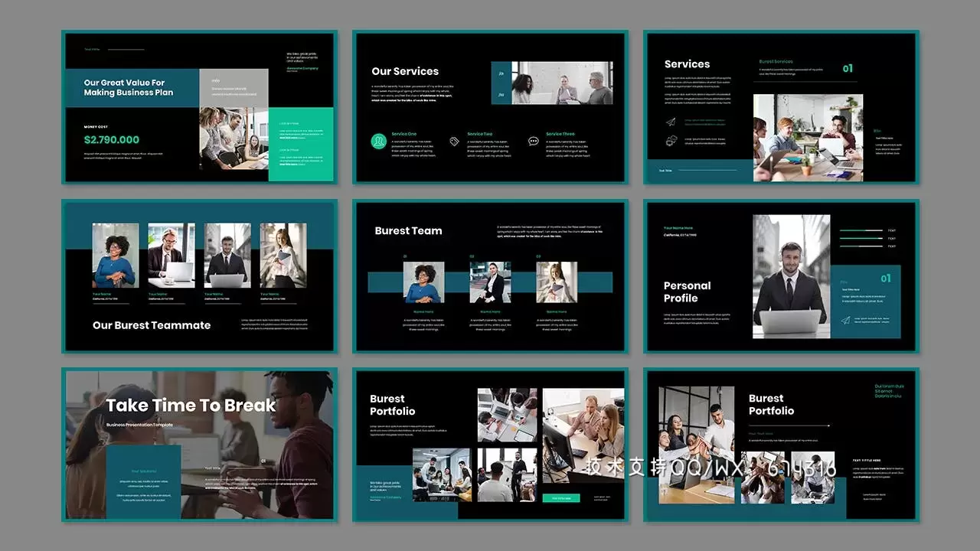980x551 pixels.
Task: Select the businessman photo on Personal Profile slide
Action: (790, 275)
